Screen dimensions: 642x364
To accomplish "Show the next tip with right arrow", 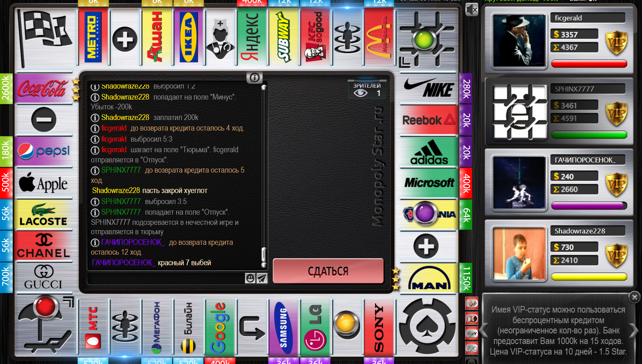I will tap(633, 330).
